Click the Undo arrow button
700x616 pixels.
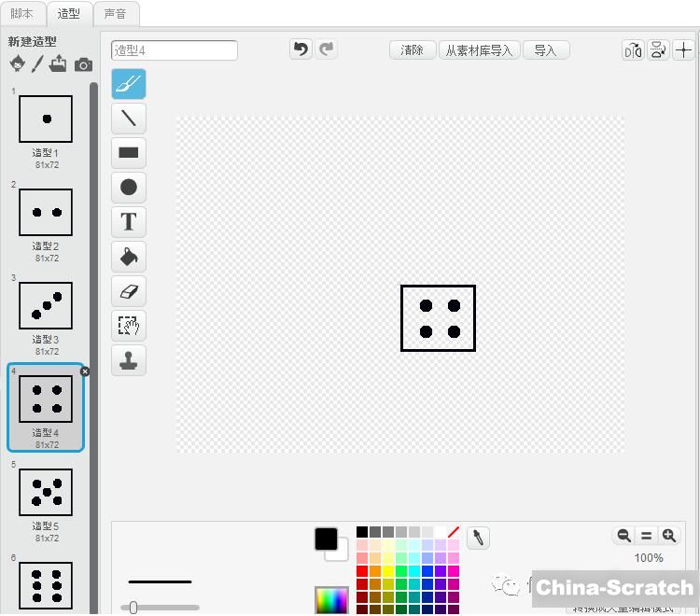point(301,49)
